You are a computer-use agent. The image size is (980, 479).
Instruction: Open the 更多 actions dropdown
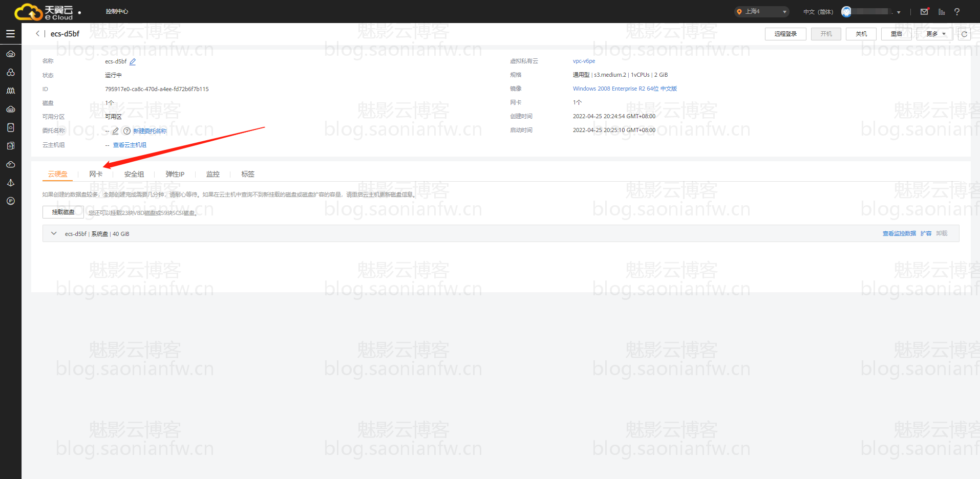934,34
